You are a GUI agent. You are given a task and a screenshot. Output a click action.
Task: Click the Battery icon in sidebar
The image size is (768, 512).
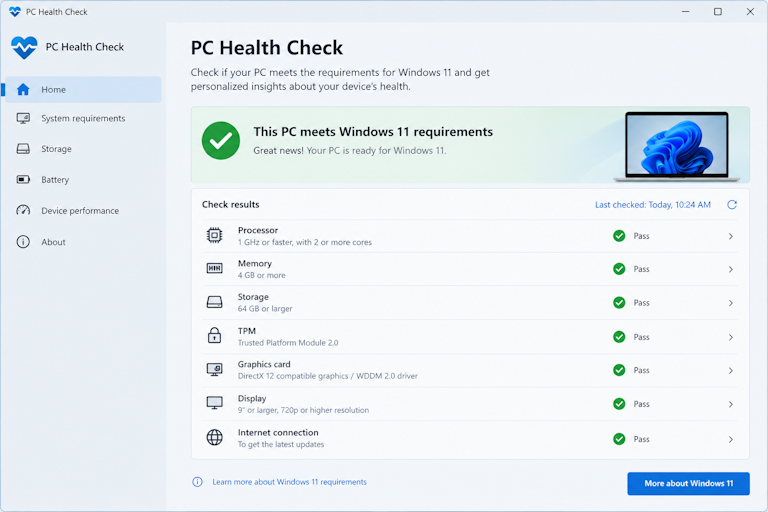pos(23,179)
